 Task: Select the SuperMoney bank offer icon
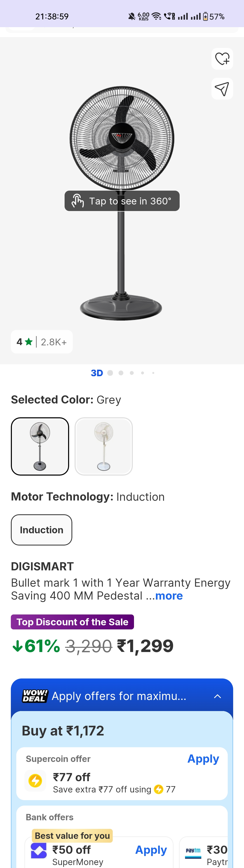click(x=39, y=851)
